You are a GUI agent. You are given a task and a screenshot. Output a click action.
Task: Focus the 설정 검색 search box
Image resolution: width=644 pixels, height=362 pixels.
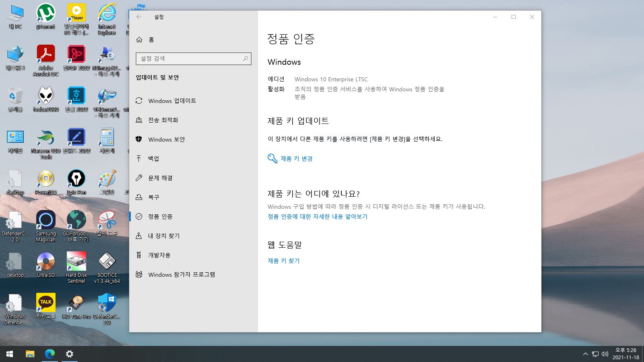coord(194,59)
